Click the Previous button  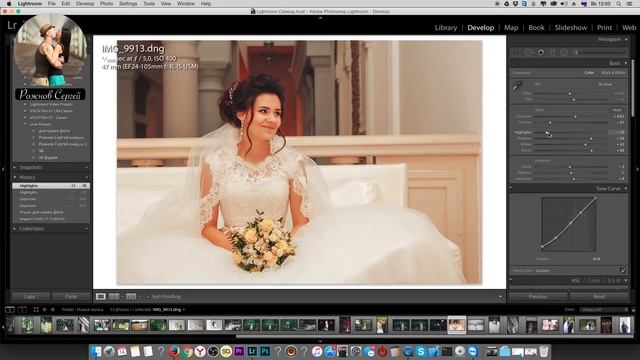click(538, 297)
